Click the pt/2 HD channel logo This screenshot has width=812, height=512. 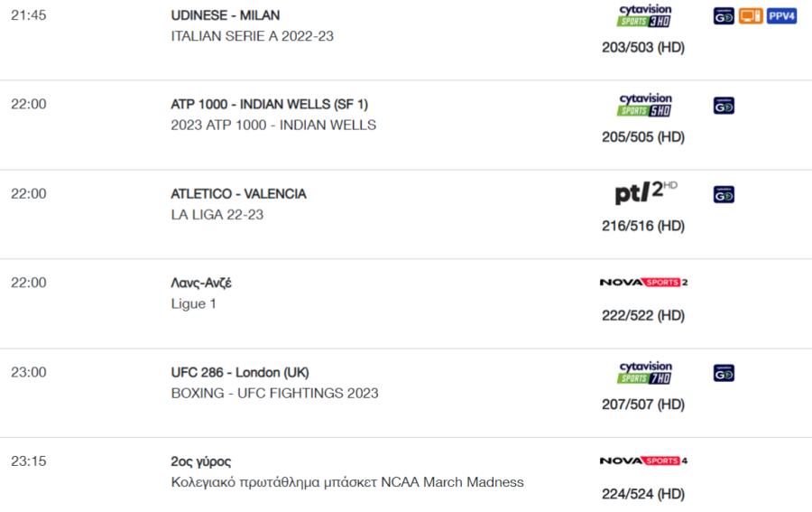click(645, 192)
